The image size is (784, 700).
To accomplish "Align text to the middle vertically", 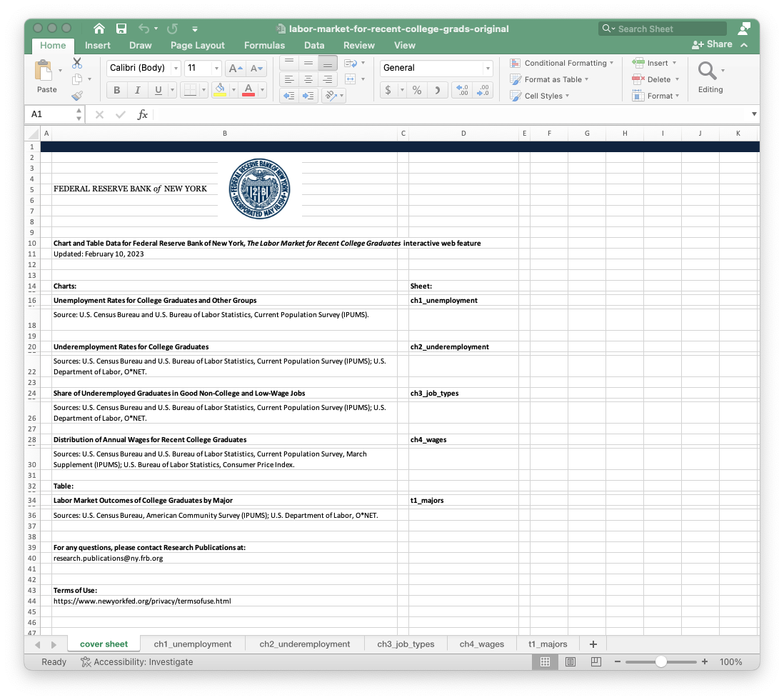I will 308,64.
